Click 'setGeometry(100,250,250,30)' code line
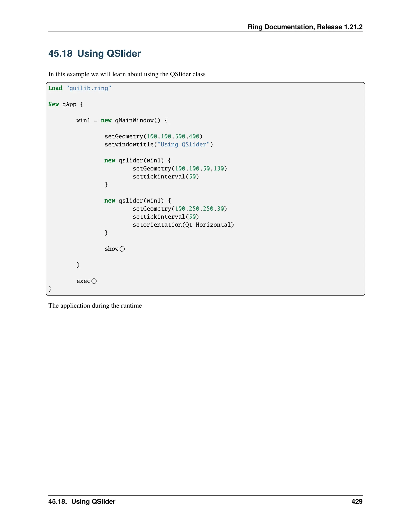The height and width of the screenshot is (532, 411). coord(180,209)
